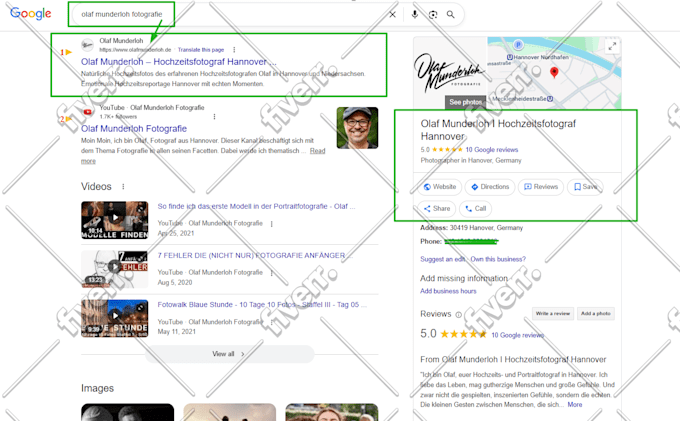The height and width of the screenshot is (421, 680).
Task: Open '10 Google reviews' beside 5.0 rating
Action: coord(517,335)
